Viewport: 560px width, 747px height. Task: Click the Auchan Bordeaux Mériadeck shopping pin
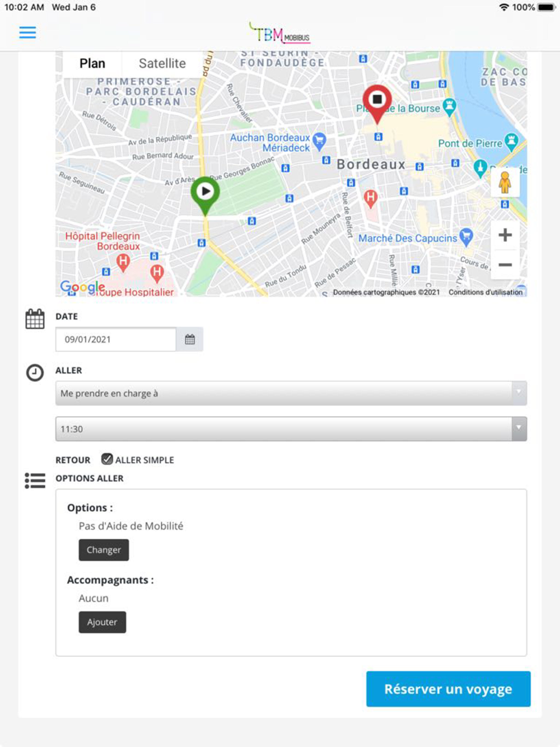[x=319, y=141]
